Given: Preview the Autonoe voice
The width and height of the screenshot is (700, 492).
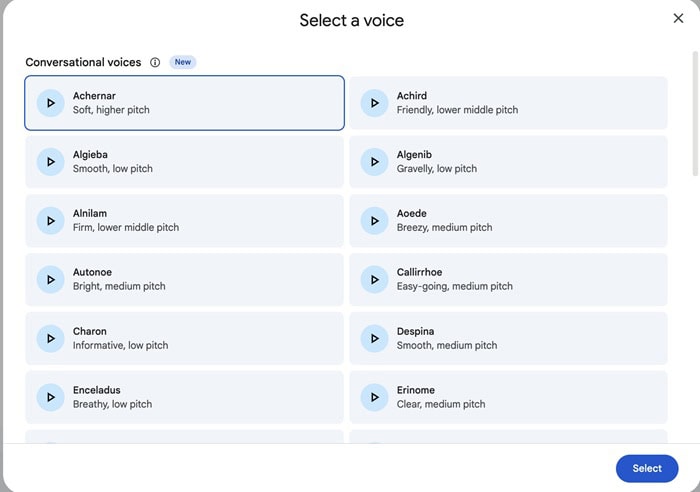Looking at the screenshot, I should pos(50,279).
